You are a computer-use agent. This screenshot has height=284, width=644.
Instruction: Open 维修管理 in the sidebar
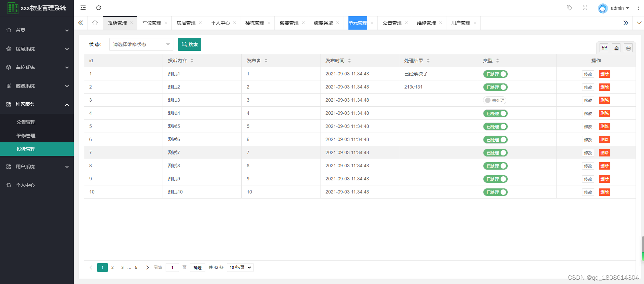point(37,136)
